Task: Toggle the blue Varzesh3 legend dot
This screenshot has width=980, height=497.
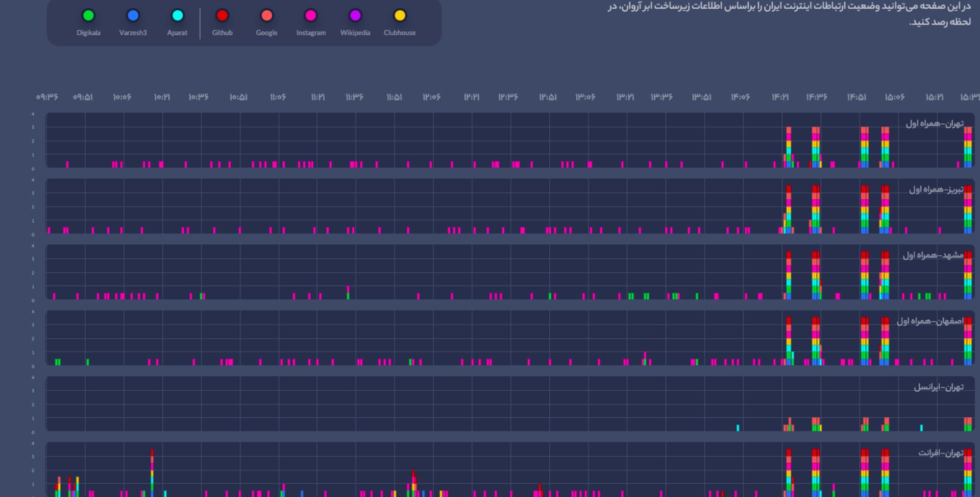Action: (x=133, y=16)
